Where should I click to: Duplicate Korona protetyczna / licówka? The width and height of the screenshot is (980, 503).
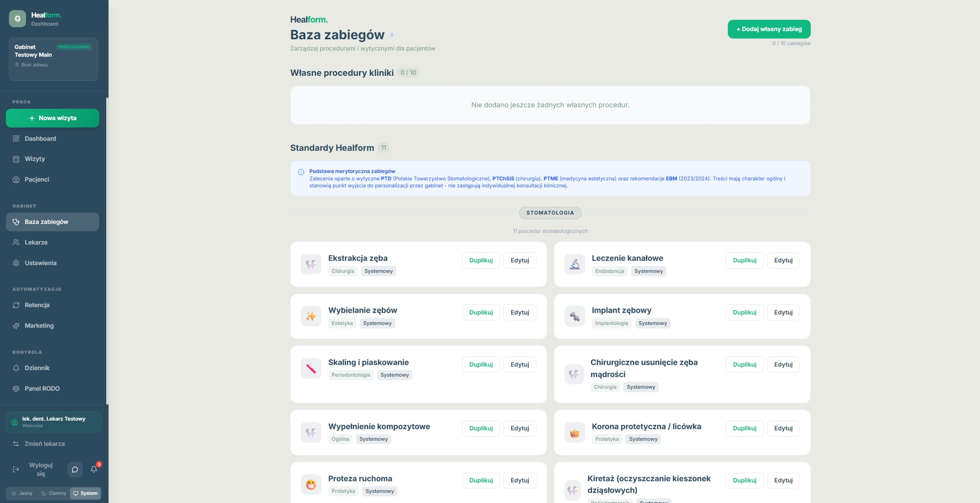pos(745,428)
